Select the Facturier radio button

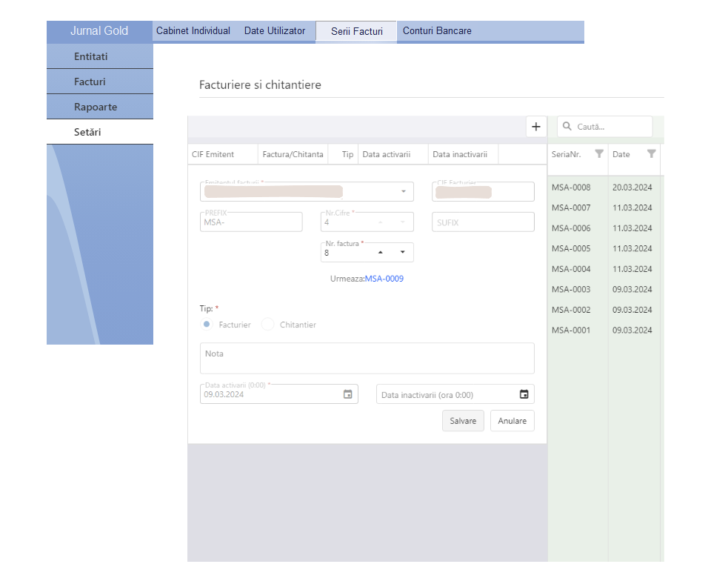click(207, 325)
